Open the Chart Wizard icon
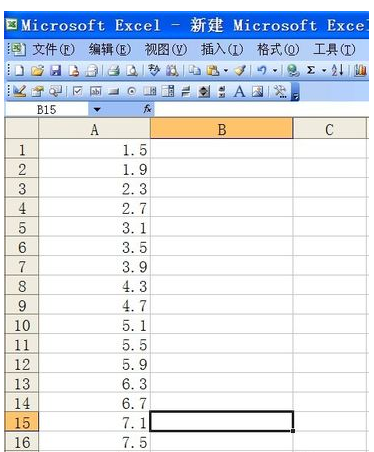The height and width of the screenshot is (452, 374). (x=360, y=70)
